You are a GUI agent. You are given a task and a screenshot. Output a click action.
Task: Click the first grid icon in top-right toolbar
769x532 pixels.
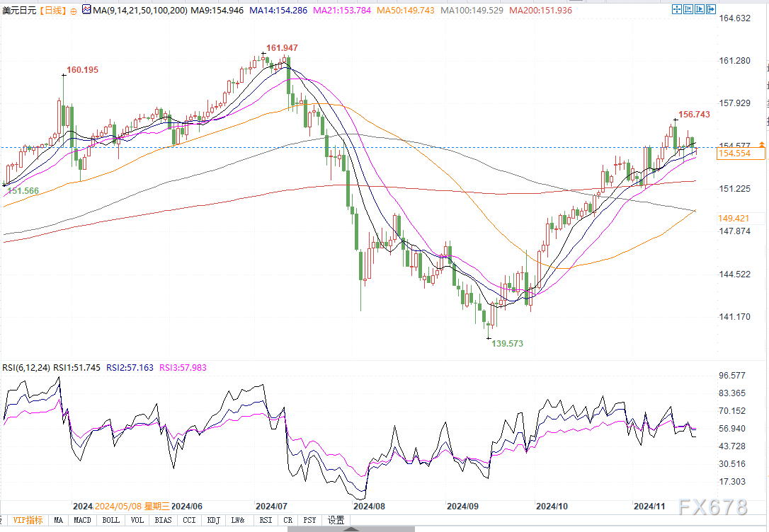[677, 10]
